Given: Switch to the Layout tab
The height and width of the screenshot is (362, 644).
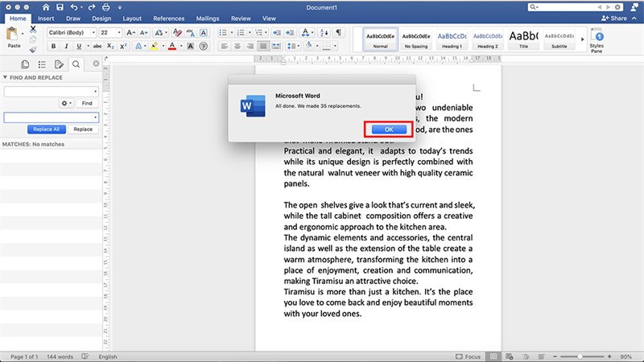Looking at the screenshot, I should point(132,19).
